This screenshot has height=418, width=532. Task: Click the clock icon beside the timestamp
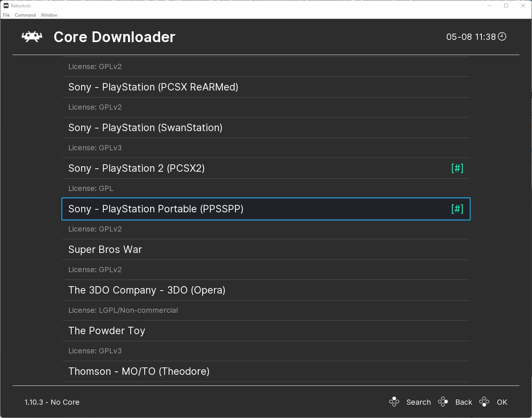[x=502, y=37]
